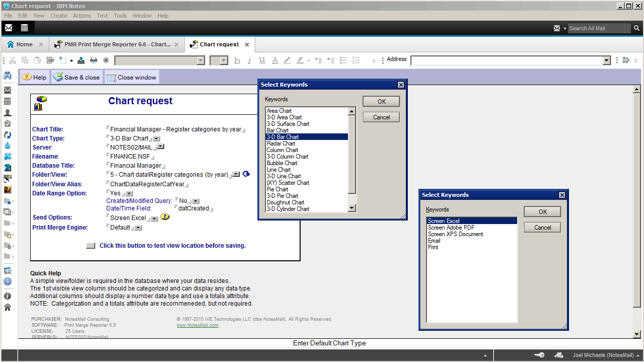
Task: Open the Chart Type dropdown arrow
Action: tap(157, 138)
